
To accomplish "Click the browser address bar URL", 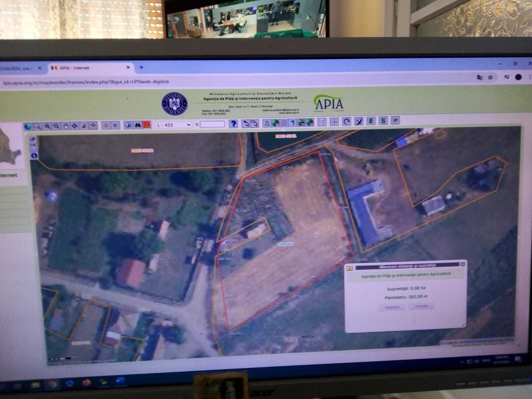I will coord(86,82).
